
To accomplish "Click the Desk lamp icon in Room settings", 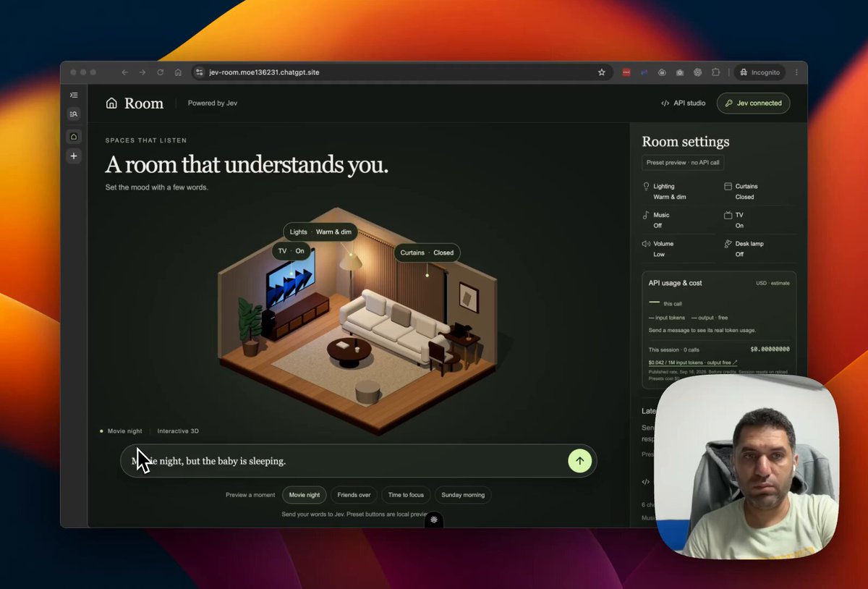I will [728, 244].
